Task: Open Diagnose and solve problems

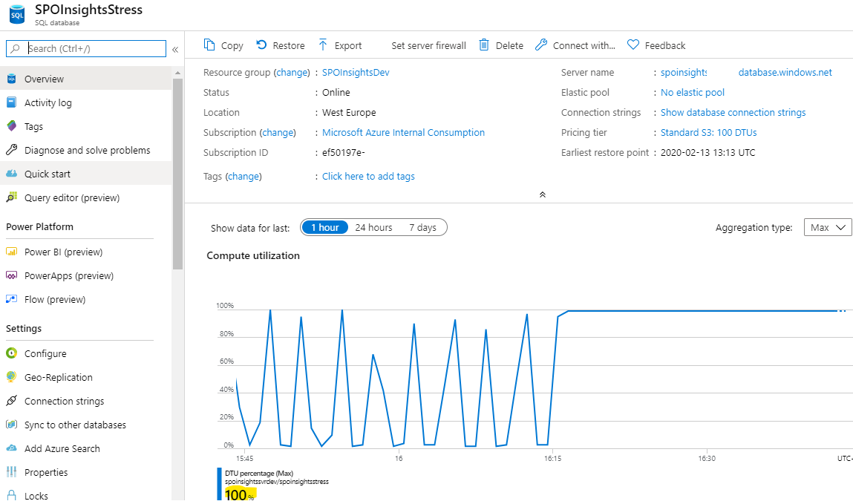Action: [x=86, y=150]
